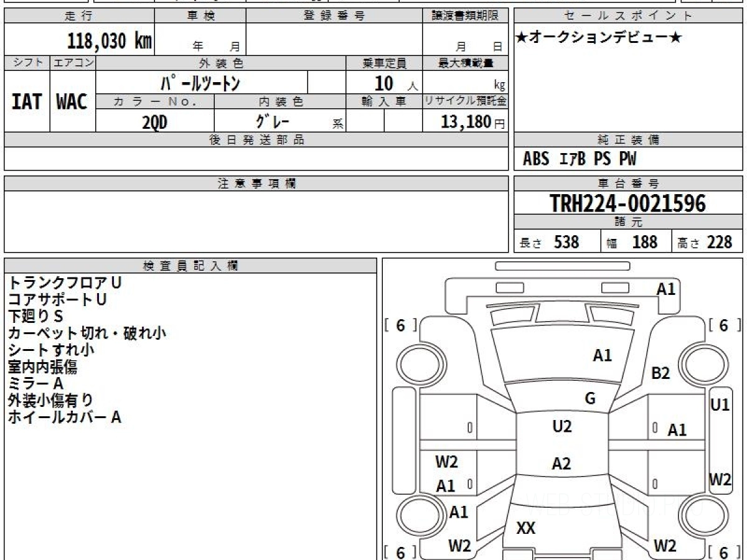Select the inspector note 下廻りS

35,316
